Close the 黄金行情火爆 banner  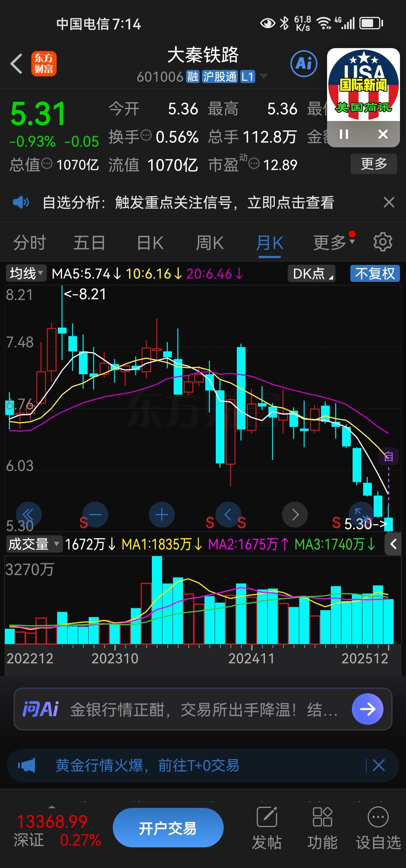[379, 765]
